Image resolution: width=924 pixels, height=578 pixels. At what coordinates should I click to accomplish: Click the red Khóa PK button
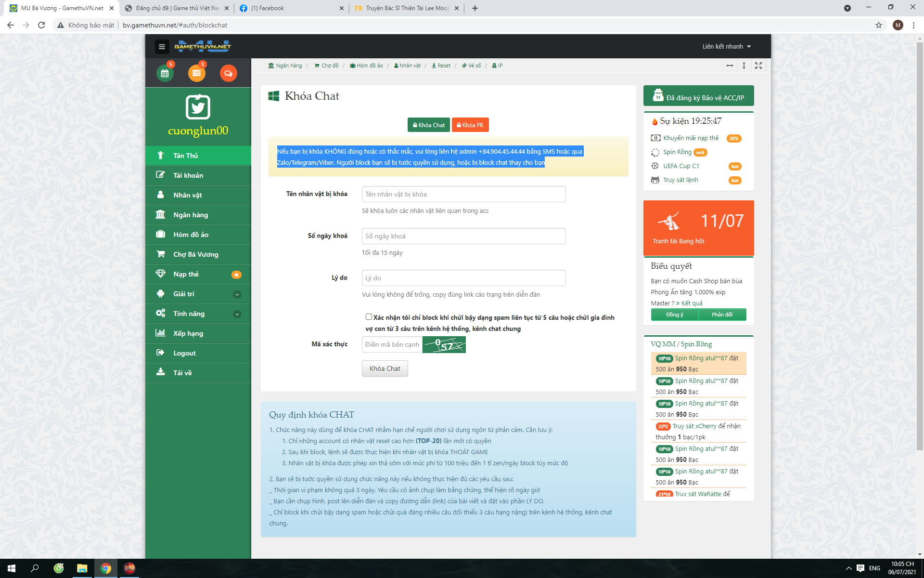click(x=470, y=125)
